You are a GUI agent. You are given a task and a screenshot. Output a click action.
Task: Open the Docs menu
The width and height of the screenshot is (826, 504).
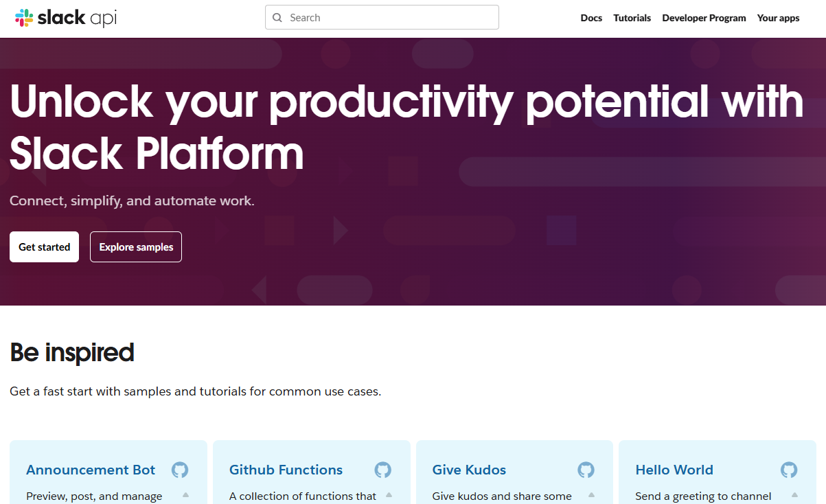pyautogui.click(x=591, y=18)
